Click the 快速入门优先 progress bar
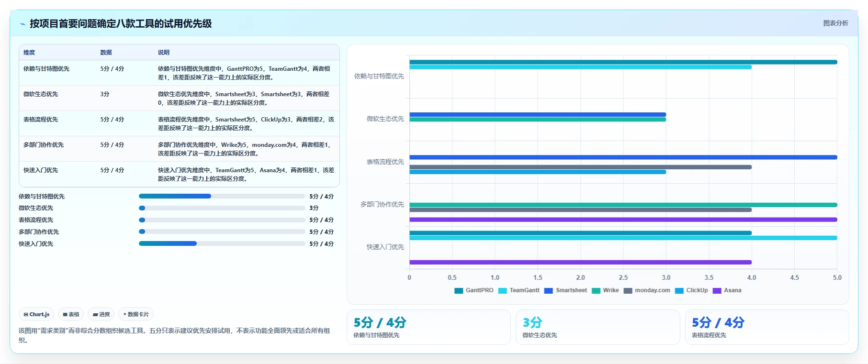The image size is (868, 364). (x=222, y=243)
